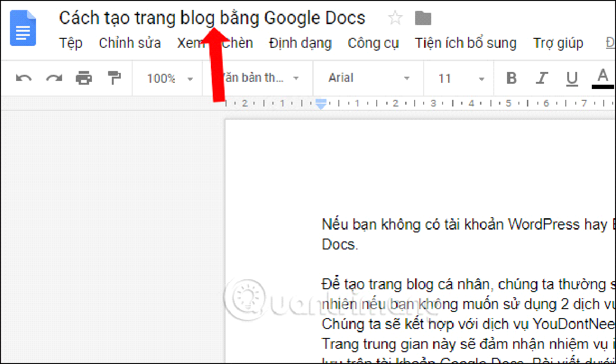Open the Chỉnh sửa menu
616x364 pixels.
click(x=130, y=43)
